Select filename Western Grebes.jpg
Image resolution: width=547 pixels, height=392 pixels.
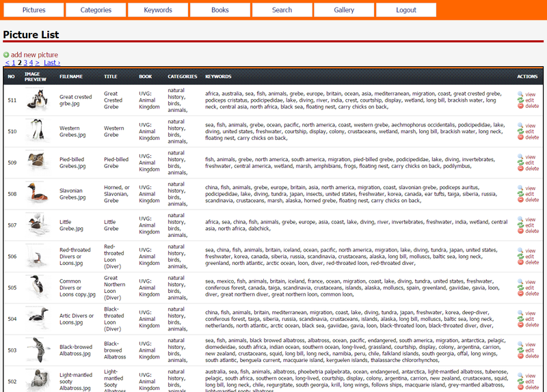click(x=72, y=131)
